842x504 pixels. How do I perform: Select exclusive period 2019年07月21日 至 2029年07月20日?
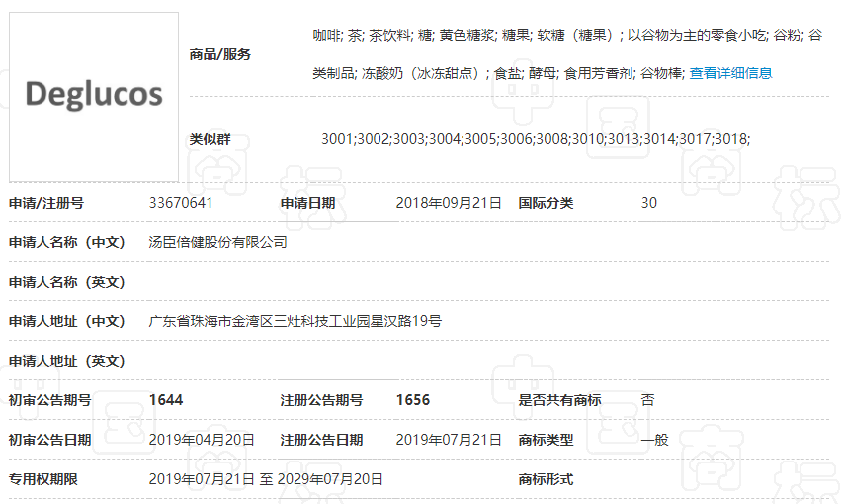pos(266,478)
